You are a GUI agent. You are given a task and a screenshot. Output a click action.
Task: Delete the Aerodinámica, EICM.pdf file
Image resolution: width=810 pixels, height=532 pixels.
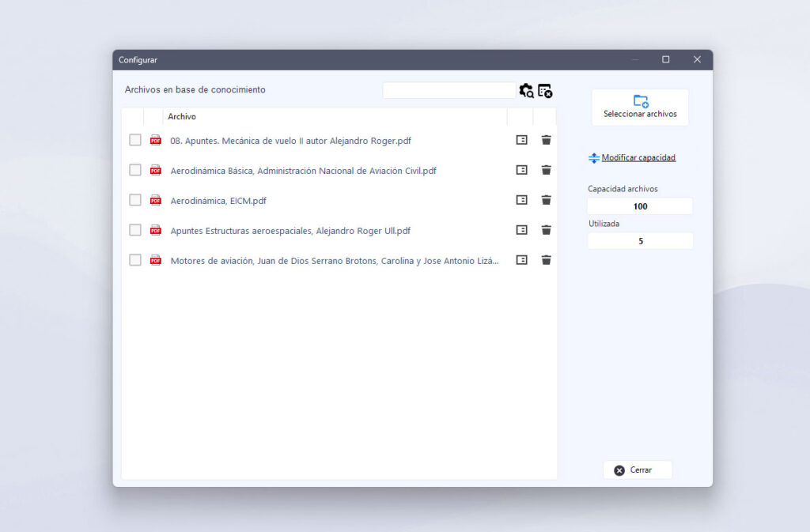tap(546, 200)
